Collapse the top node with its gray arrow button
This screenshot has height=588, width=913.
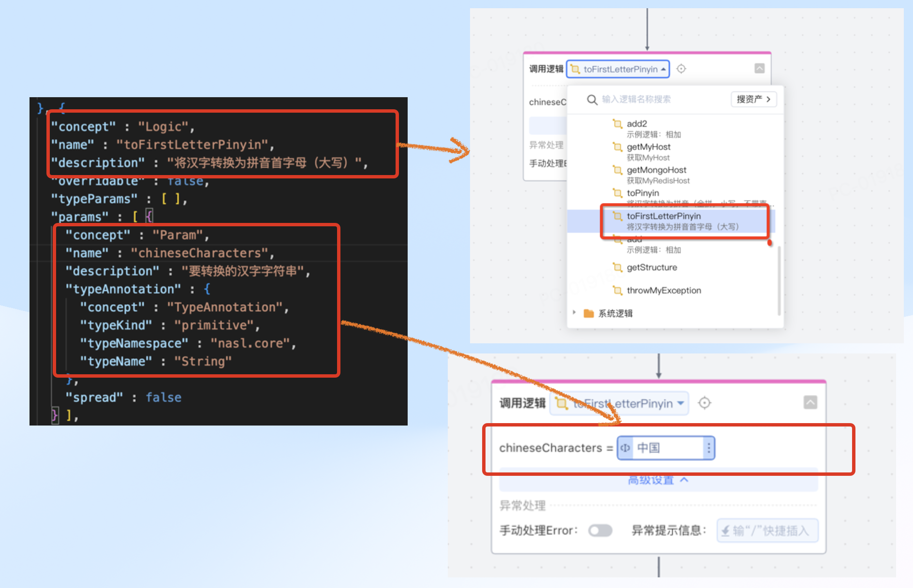[x=759, y=69]
